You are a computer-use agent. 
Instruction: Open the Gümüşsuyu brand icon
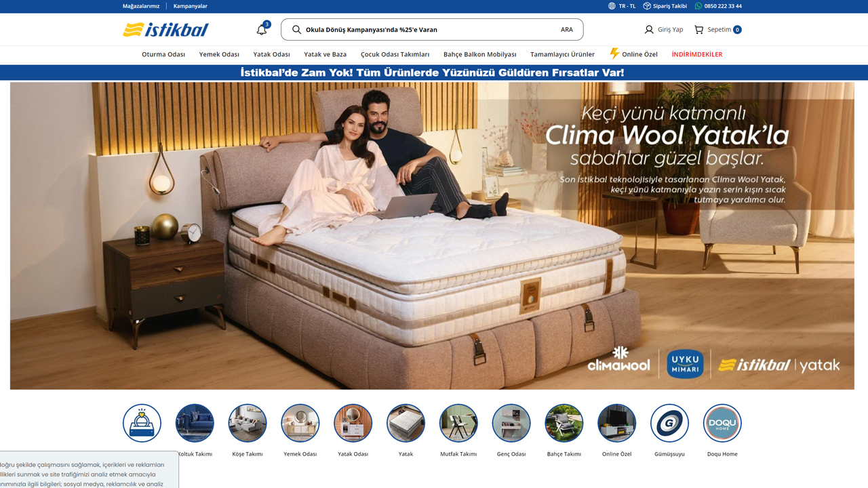click(x=669, y=423)
